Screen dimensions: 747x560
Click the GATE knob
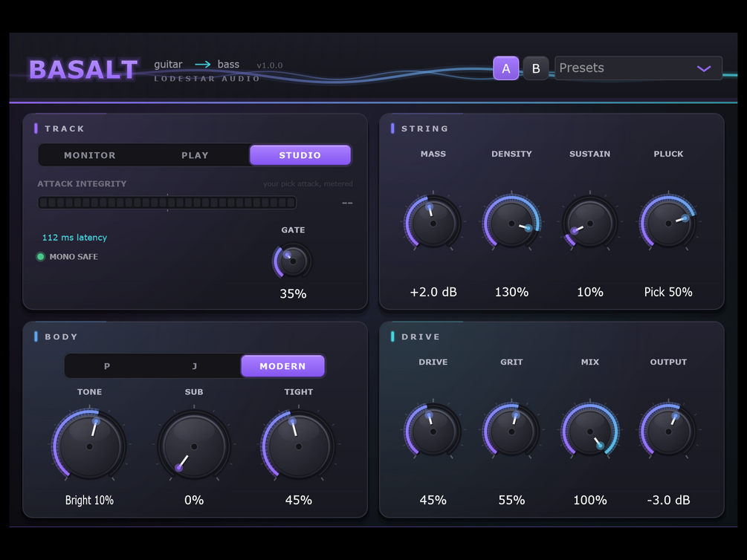pyautogui.click(x=293, y=261)
